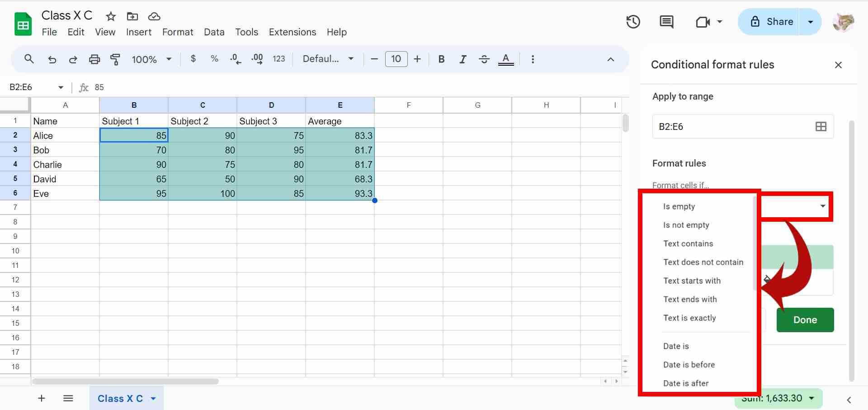
Task: Open the zoom level dropdown
Action: click(152, 59)
